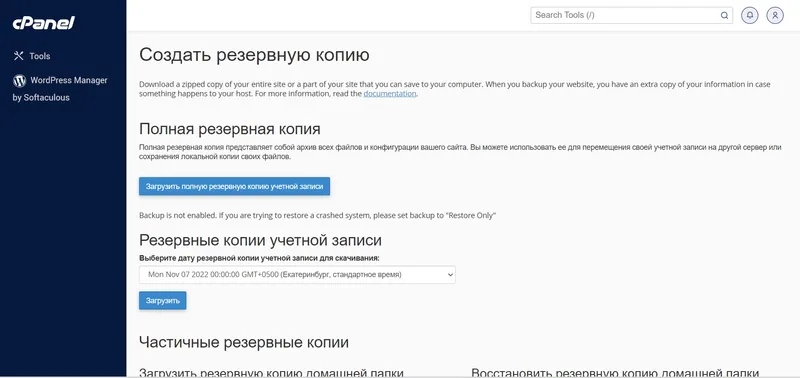Click the Резервные копии учетной записи heading
Image resolution: width=800 pixels, height=378 pixels.
pos(260,240)
